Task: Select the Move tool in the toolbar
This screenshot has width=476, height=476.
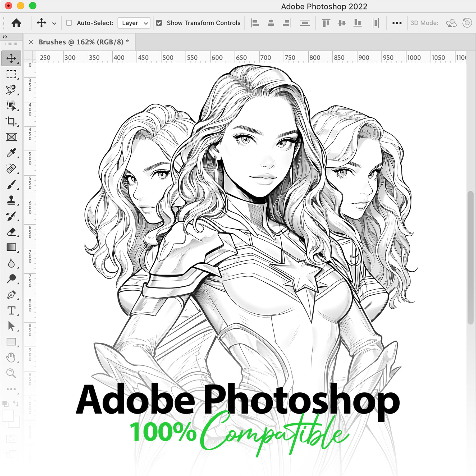Action: (11, 58)
